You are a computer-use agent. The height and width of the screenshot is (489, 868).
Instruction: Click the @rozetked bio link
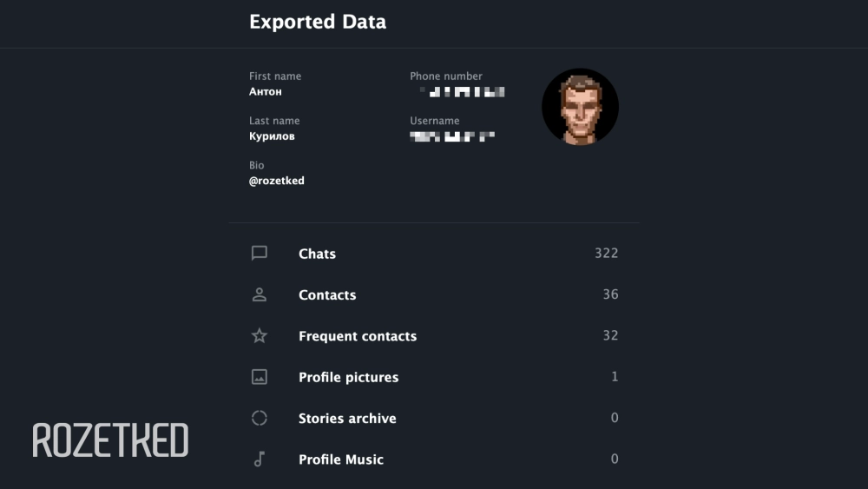[x=277, y=181]
